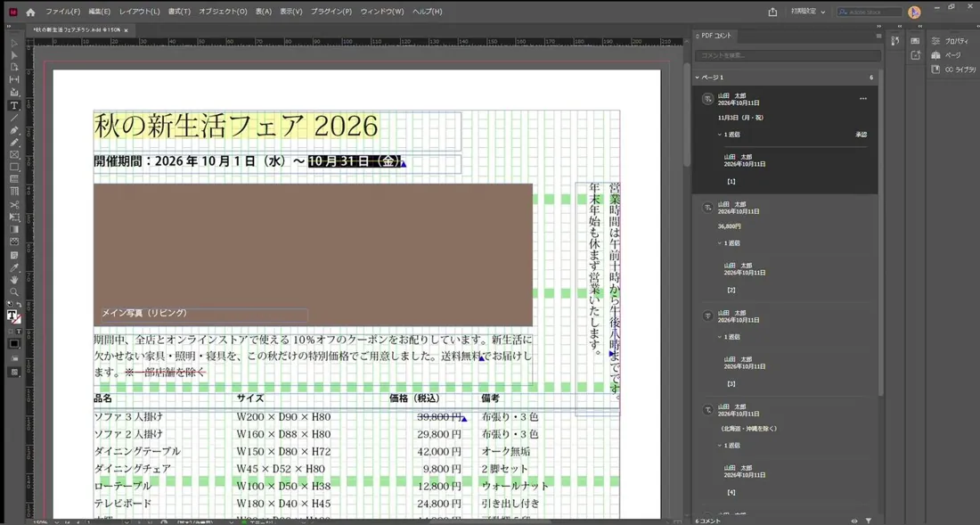The height and width of the screenshot is (525, 980).
Task: Click the fill/stroke text color swatch
Action: (12, 316)
